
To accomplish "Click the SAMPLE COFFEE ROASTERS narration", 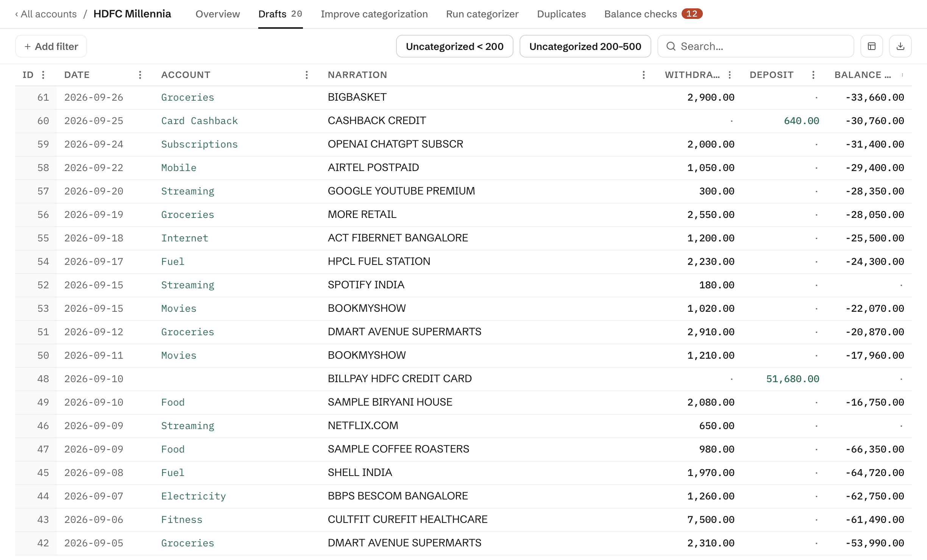I will pyautogui.click(x=398, y=449).
